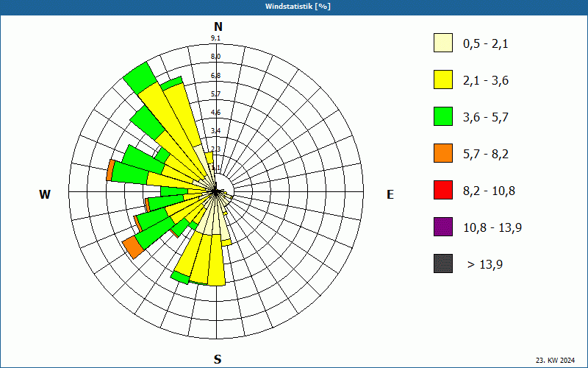588x368 pixels.
Task: Click the legend label '> 13,9'
Action: (x=485, y=265)
